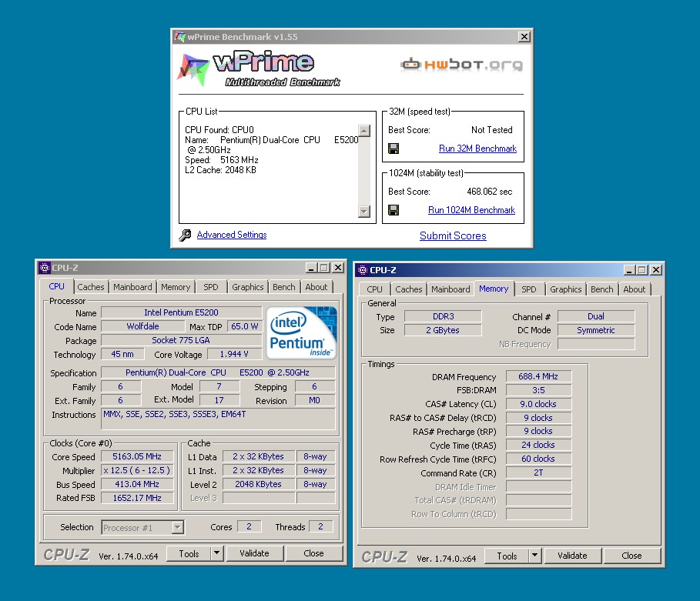Image resolution: width=700 pixels, height=601 pixels.
Task: Click the Code Name Wolfdale value
Action: coord(143,326)
